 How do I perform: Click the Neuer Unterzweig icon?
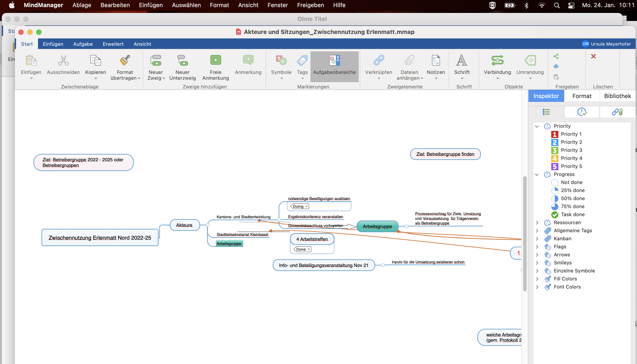[x=182, y=60]
